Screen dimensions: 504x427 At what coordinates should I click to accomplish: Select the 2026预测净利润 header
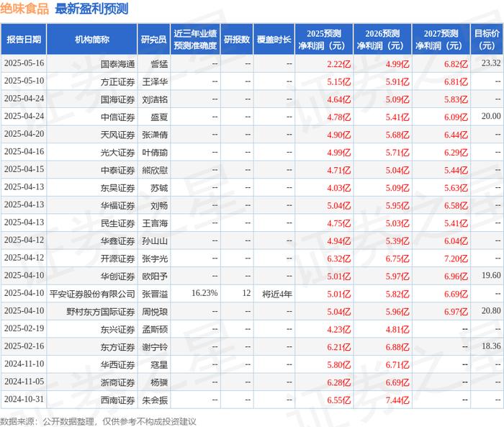[x=382, y=39]
